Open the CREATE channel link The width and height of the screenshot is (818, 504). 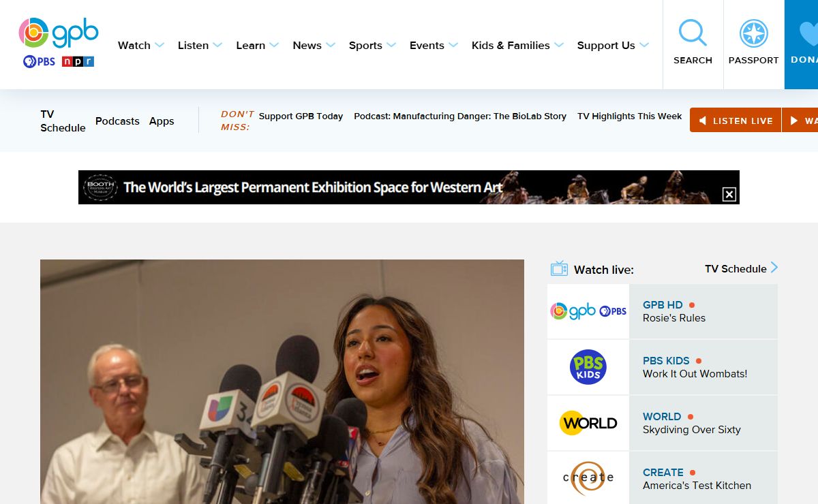pyautogui.click(x=663, y=473)
